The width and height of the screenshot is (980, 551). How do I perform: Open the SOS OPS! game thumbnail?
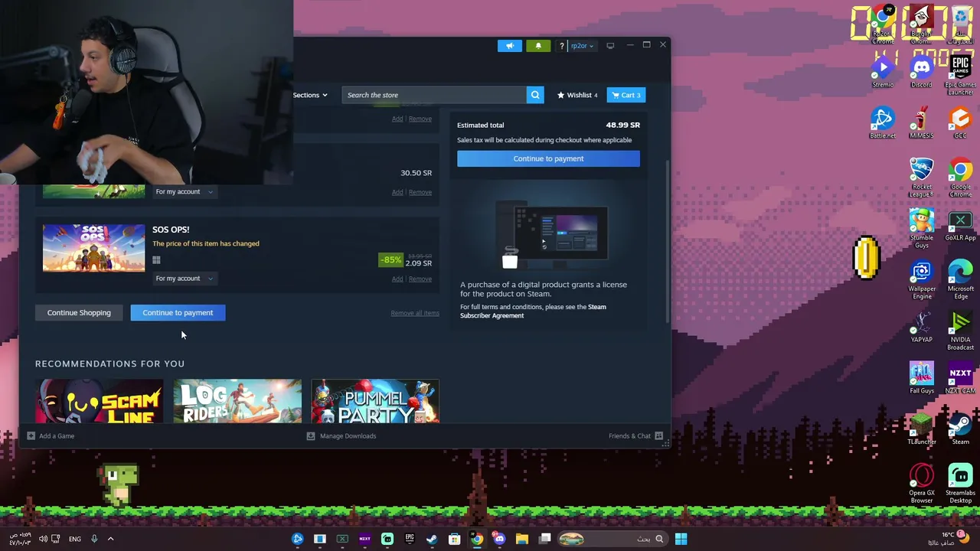93,248
